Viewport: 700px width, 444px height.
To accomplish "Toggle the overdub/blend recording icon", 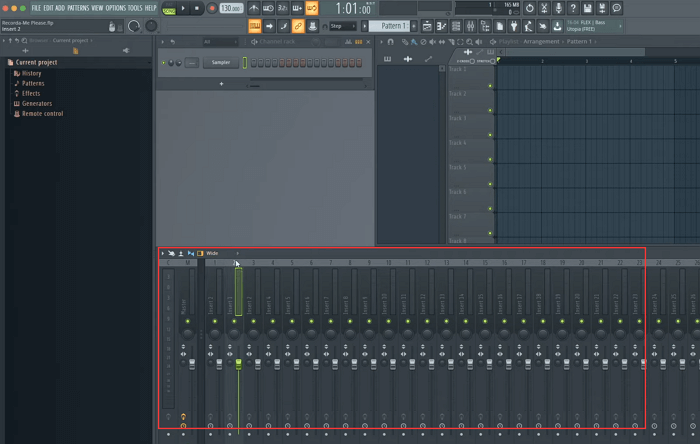I will (x=297, y=8).
